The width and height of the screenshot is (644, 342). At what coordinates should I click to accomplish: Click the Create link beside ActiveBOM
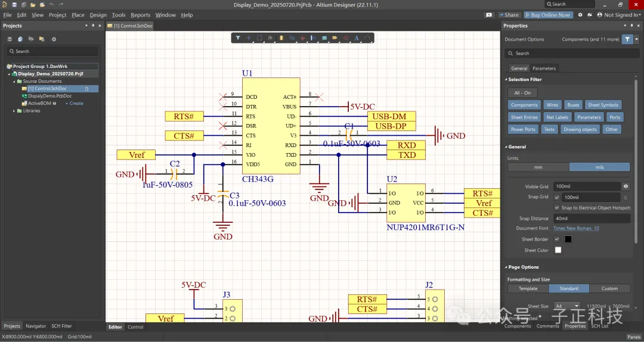tap(75, 104)
